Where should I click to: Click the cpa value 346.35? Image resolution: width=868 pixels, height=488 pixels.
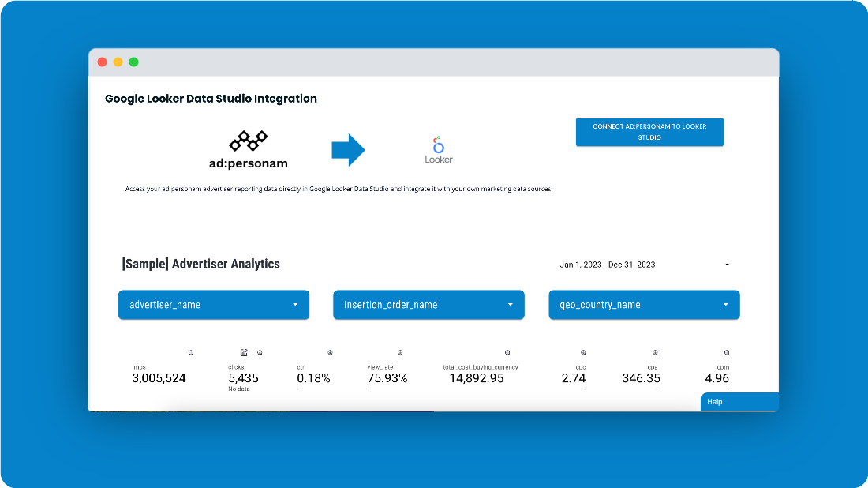(x=641, y=378)
